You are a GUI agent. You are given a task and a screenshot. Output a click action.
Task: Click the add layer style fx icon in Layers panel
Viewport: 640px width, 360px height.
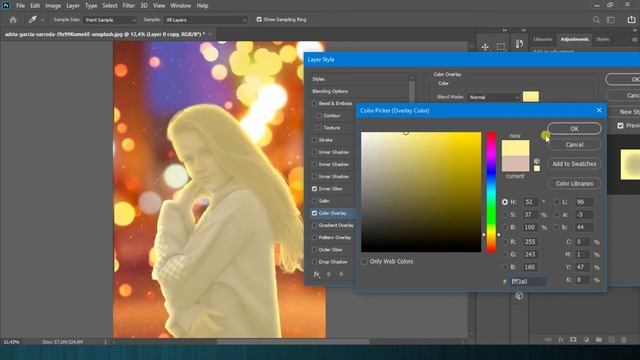click(561, 340)
